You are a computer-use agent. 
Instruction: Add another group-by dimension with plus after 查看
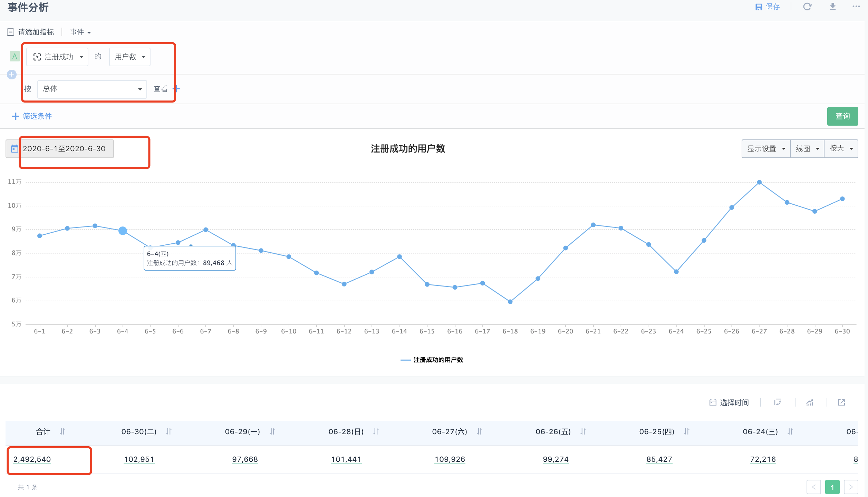pyautogui.click(x=176, y=89)
